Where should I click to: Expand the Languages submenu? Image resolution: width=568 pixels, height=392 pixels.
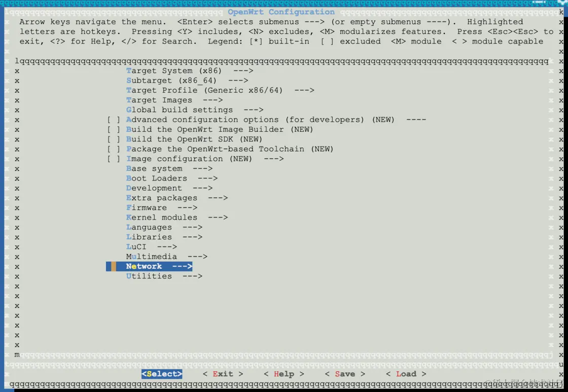[164, 227]
